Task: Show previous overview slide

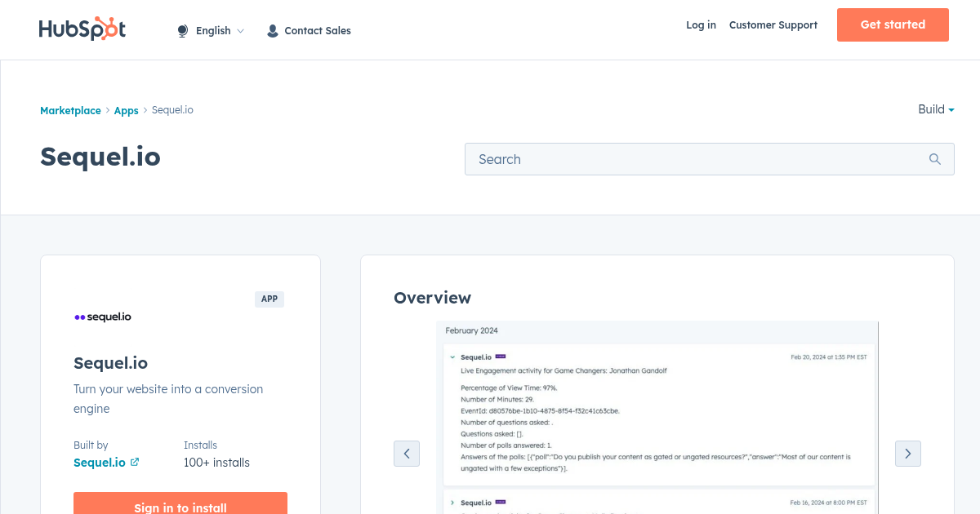Action: pyautogui.click(x=407, y=454)
